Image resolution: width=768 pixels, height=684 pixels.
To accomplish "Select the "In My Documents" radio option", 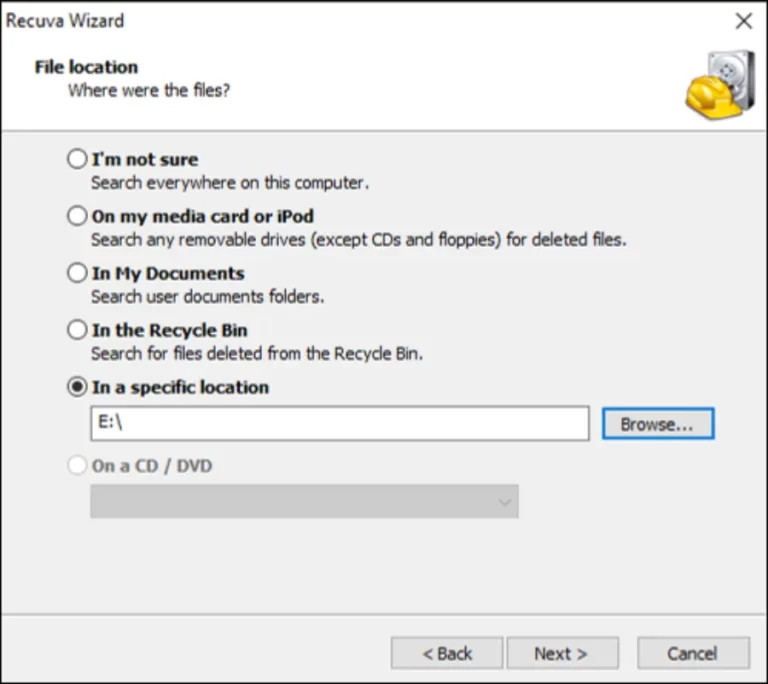I will pos(77,273).
